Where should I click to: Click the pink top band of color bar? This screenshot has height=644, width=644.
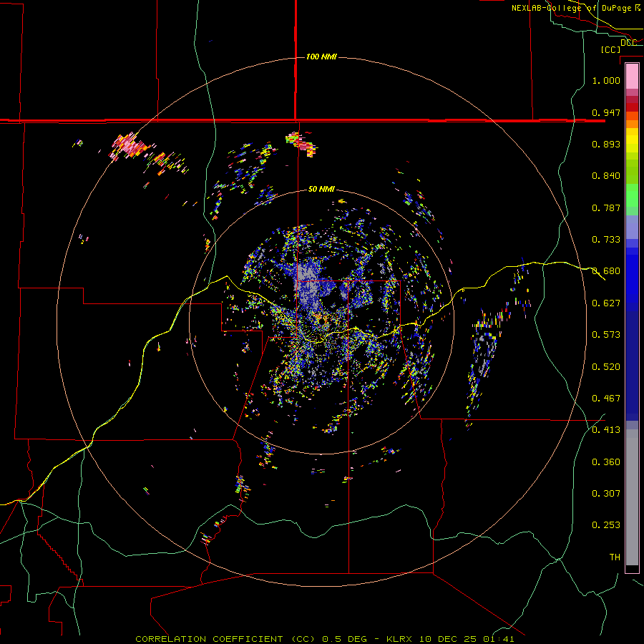pyautogui.click(x=632, y=77)
